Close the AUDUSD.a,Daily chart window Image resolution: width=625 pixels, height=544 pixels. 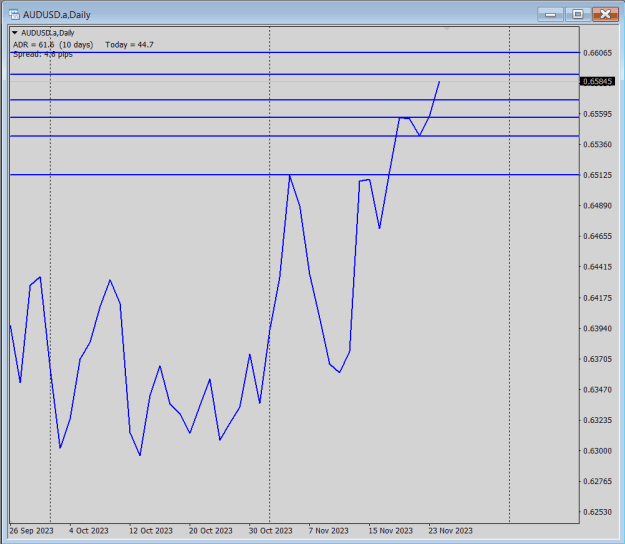pyautogui.click(x=605, y=15)
